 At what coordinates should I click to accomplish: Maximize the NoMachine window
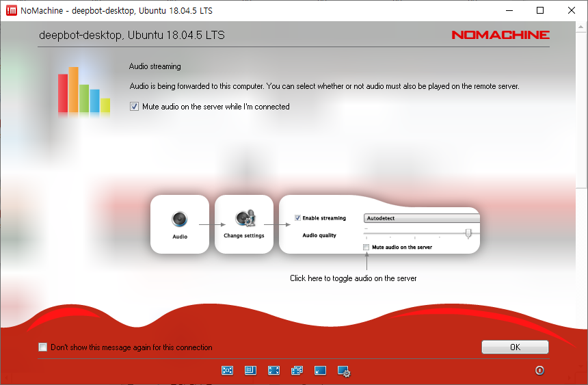click(x=540, y=10)
